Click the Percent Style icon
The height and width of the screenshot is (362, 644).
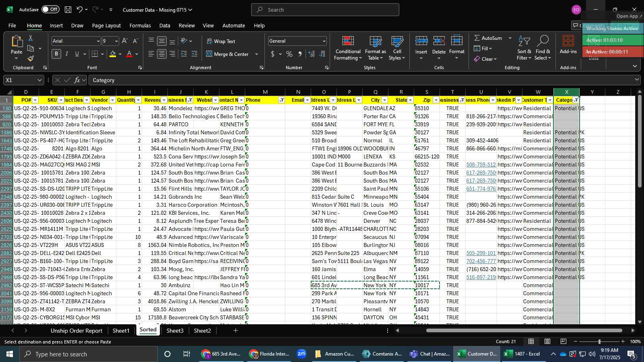(x=289, y=54)
